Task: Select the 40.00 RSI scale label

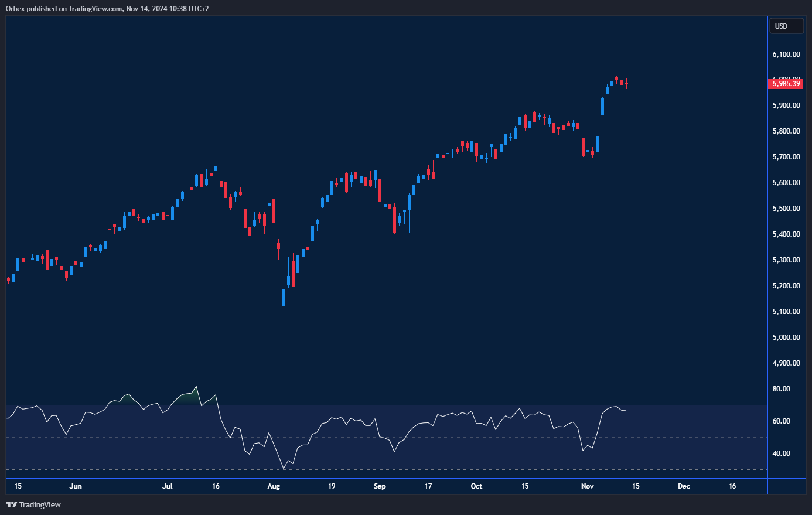Action: (x=781, y=453)
